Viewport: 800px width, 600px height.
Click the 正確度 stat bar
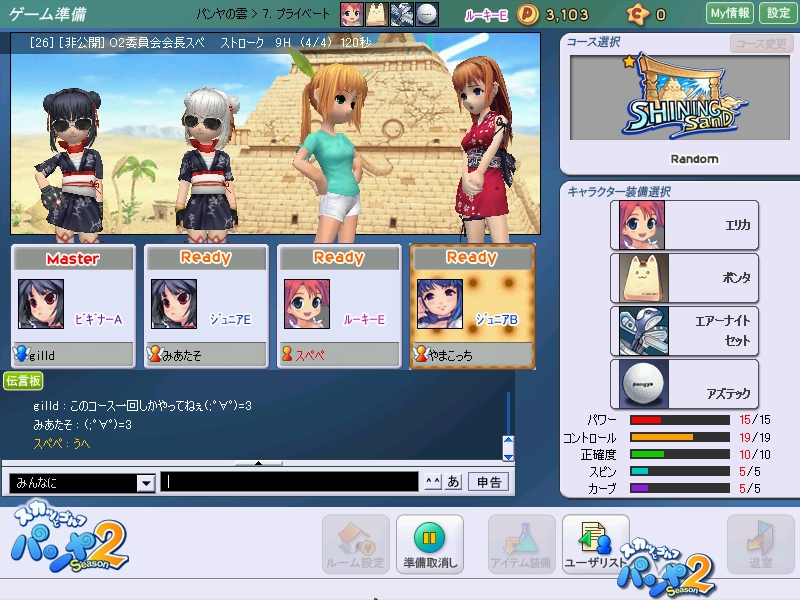(x=680, y=454)
